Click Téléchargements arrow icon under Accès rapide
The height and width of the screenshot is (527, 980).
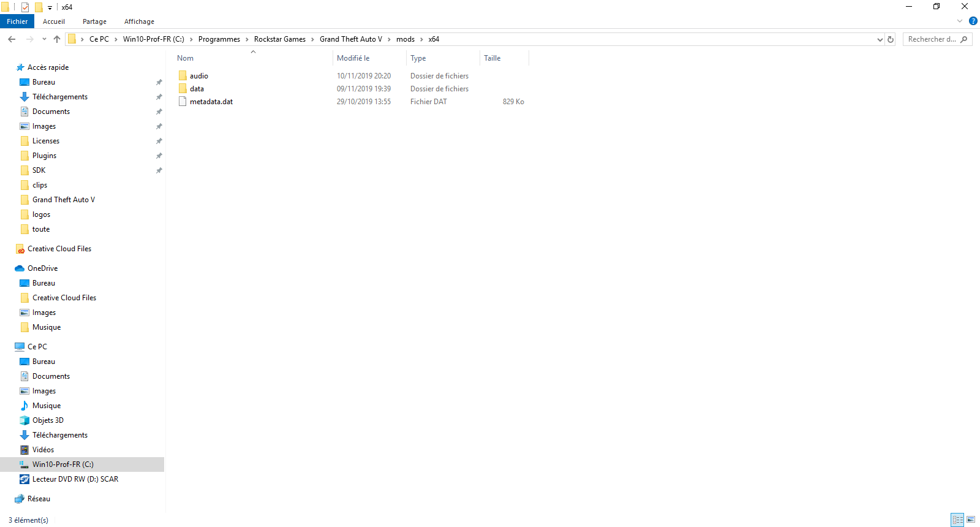click(24, 97)
